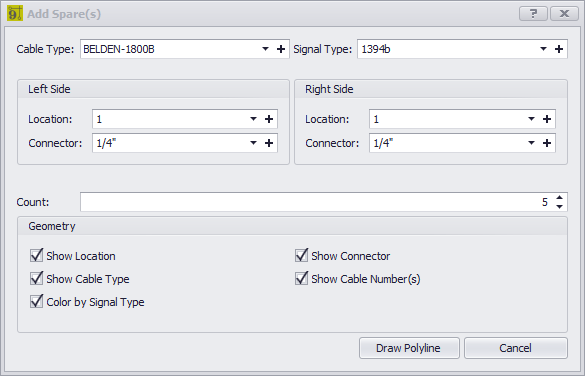Toggle Show Cable Type checkbox
The width and height of the screenshot is (585, 376).
[x=37, y=278]
